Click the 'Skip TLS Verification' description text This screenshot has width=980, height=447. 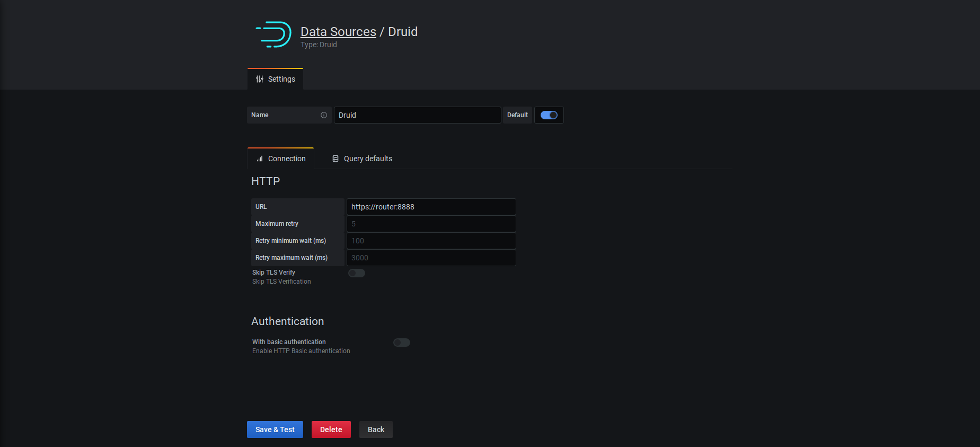coord(281,282)
